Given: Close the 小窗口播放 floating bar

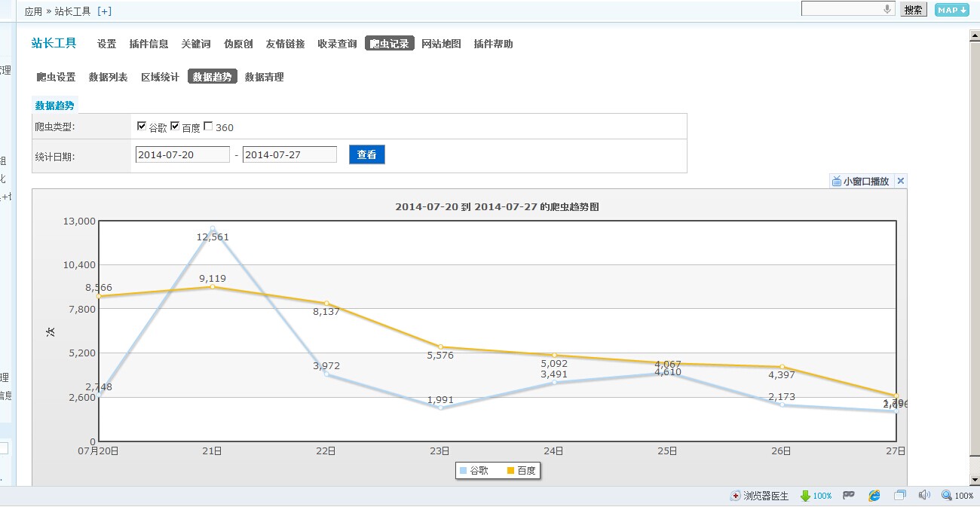Looking at the screenshot, I should 900,181.
